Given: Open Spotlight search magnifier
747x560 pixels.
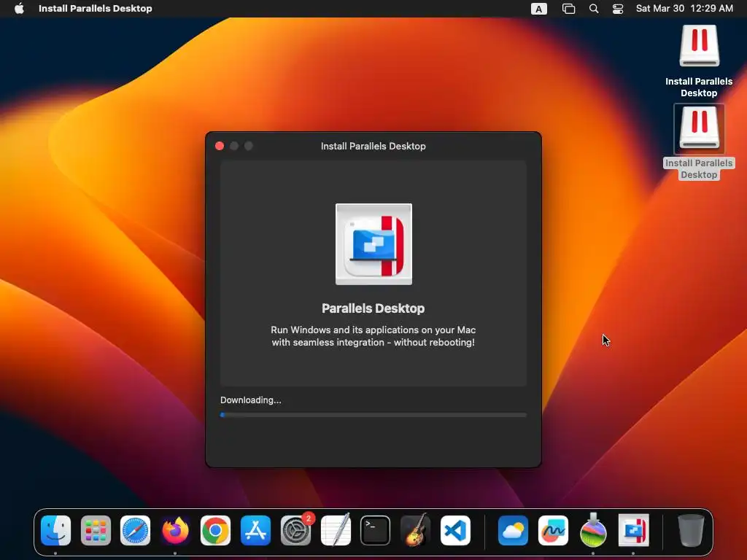Looking at the screenshot, I should point(594,9).
